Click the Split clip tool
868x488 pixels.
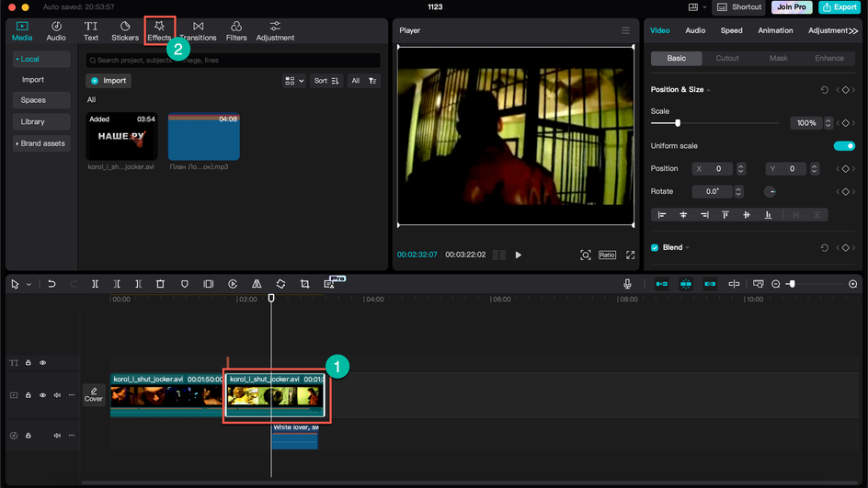(x=96, y=284)
